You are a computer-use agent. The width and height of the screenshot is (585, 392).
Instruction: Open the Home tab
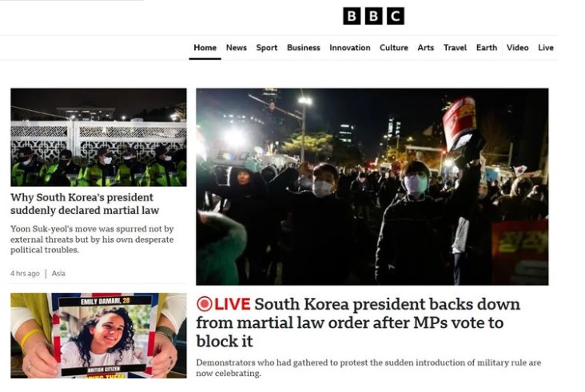[205, 48]
